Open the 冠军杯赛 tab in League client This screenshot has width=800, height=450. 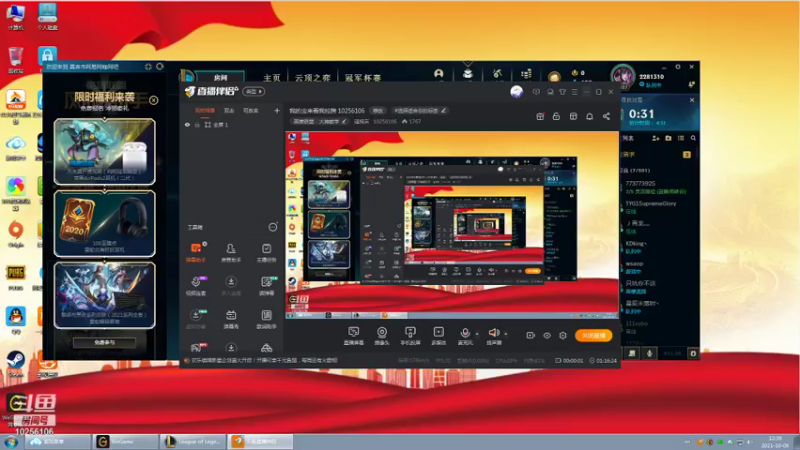coord(363,78)
